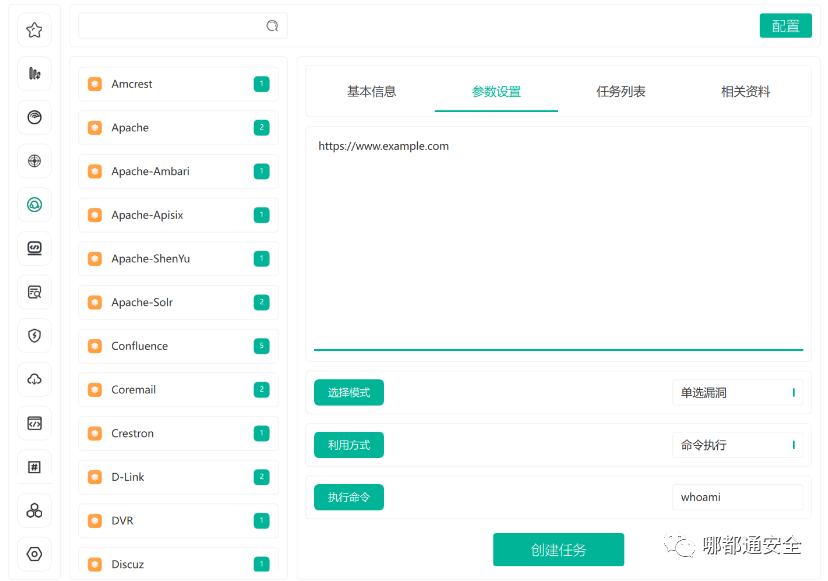Image resolution: width=828 pixels, height=581 pixels.
Task: Select Coremail in the list
Action: (178, 390)
